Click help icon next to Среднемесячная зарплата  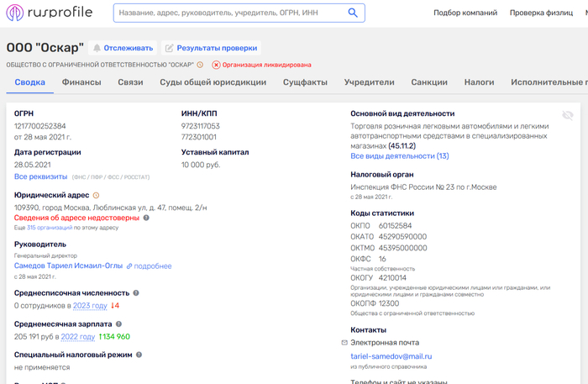pos(118,324)
